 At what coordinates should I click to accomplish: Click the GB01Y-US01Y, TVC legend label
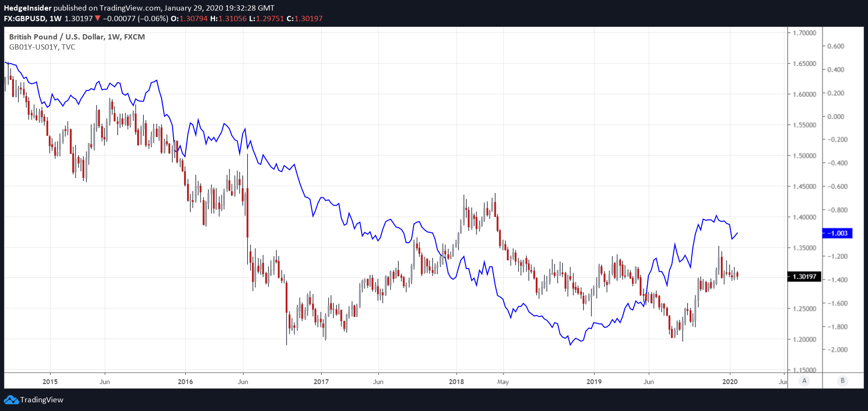(x=42, y=47)
